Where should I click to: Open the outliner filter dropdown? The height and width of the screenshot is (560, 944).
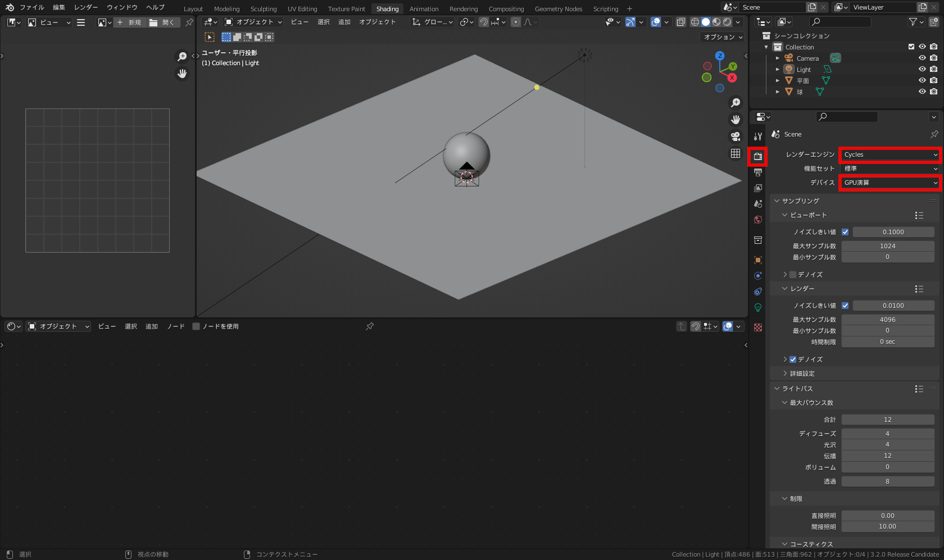pyautogui.click(x=916, y=22)
